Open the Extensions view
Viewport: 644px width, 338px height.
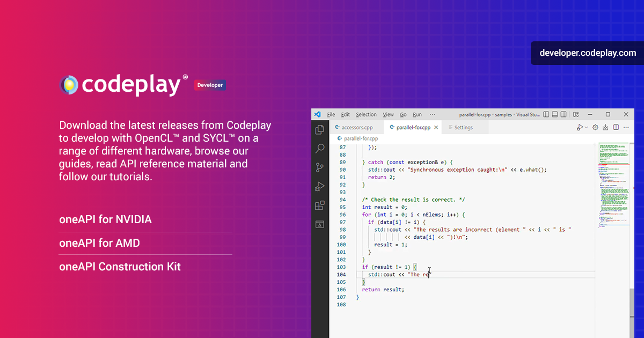320,205
